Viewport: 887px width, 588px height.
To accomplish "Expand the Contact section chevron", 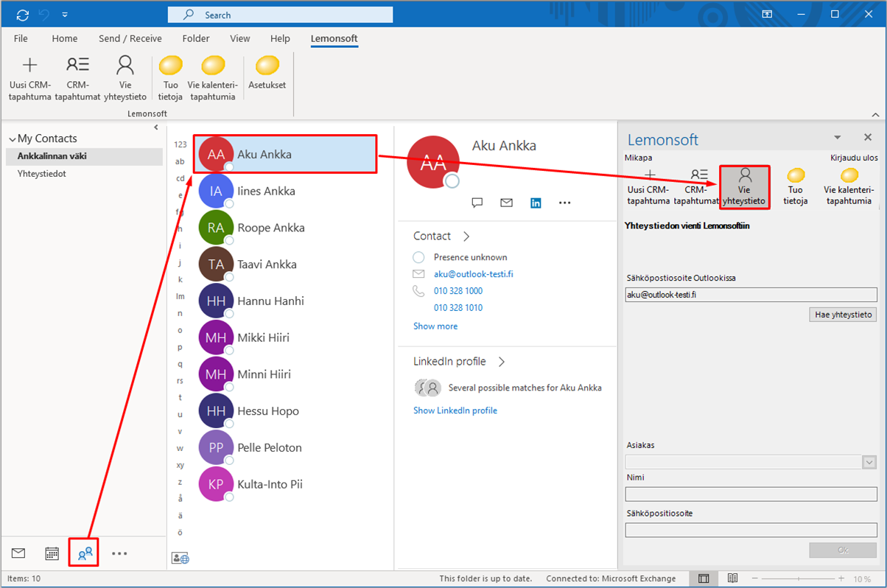I will tap(466, 236).
